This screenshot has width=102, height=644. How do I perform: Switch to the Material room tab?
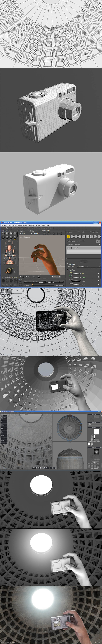(15, 228)
